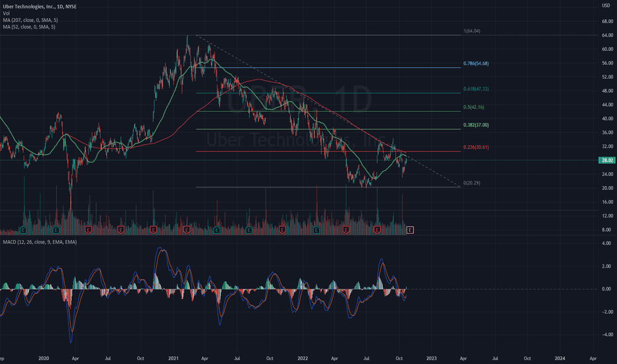Click the 2021 time axis label
Viewport: 617px width, 364px height.
173,359
